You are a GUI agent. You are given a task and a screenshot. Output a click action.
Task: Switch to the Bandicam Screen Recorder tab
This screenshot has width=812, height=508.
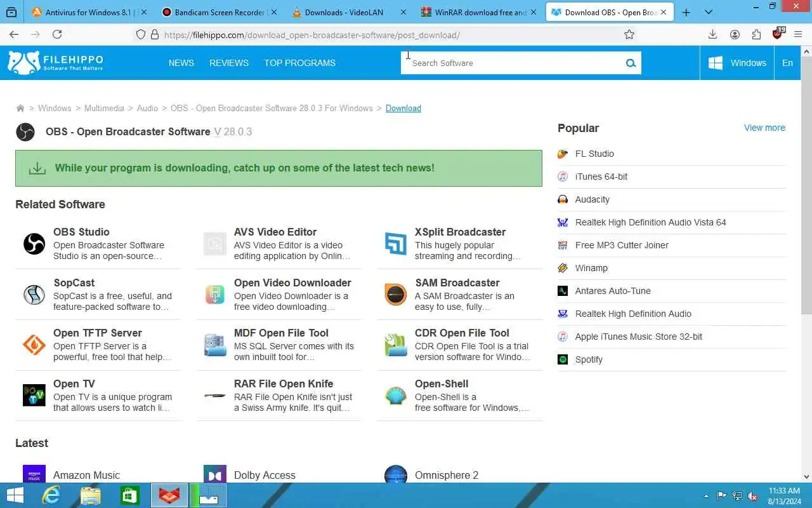219,12
